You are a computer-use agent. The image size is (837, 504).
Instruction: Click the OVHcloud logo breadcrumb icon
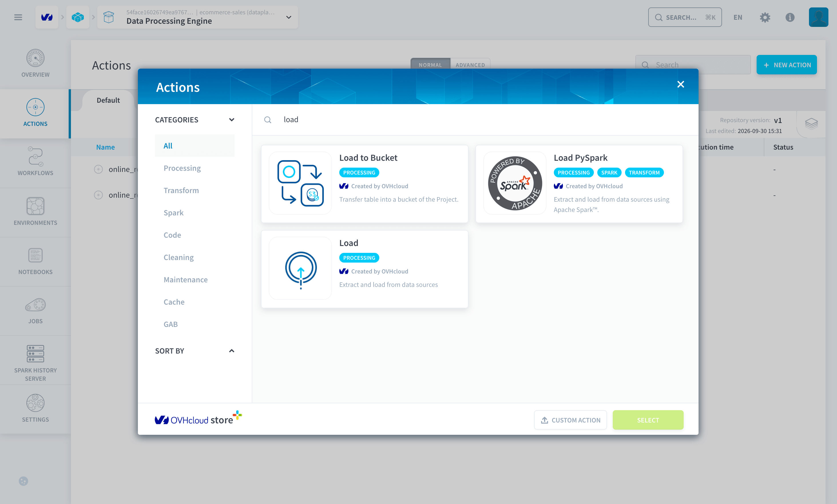tap(47, 17)
